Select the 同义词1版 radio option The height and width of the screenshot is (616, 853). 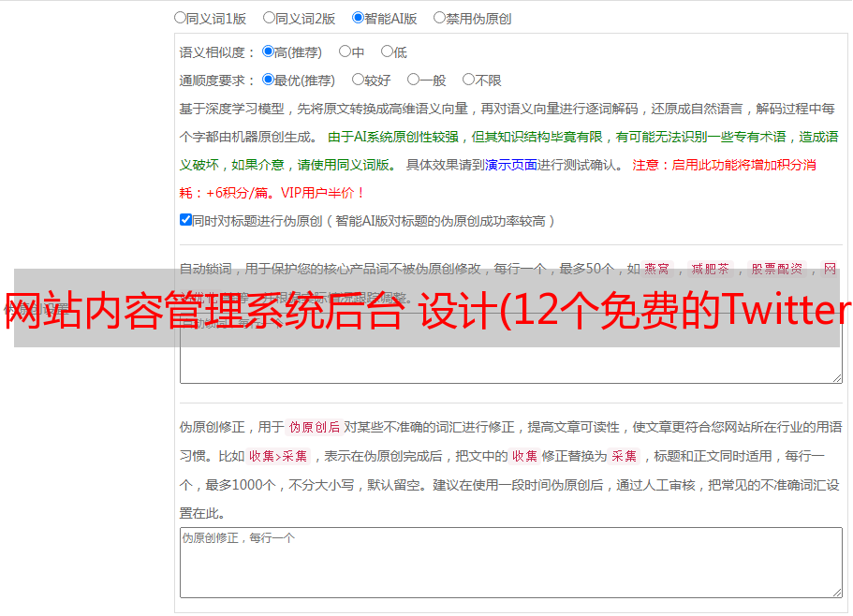point(181,18)
